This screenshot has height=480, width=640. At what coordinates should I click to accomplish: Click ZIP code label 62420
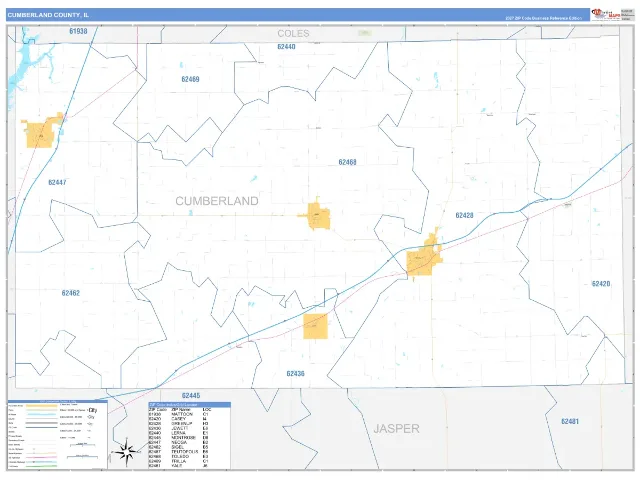click(x=601, y=284)
